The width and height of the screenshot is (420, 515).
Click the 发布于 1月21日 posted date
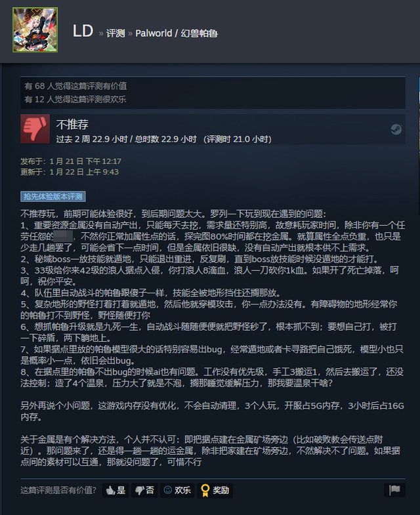(71, 161)
